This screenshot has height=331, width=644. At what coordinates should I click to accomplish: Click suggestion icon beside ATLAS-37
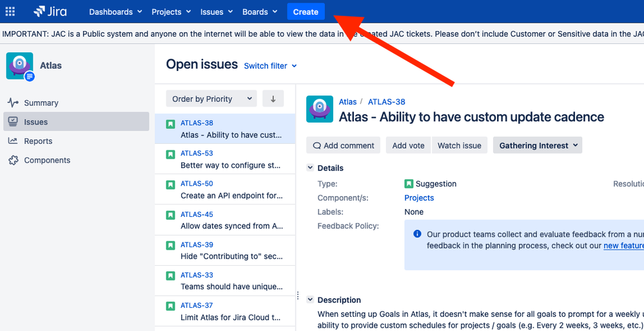tap(170, 306)
